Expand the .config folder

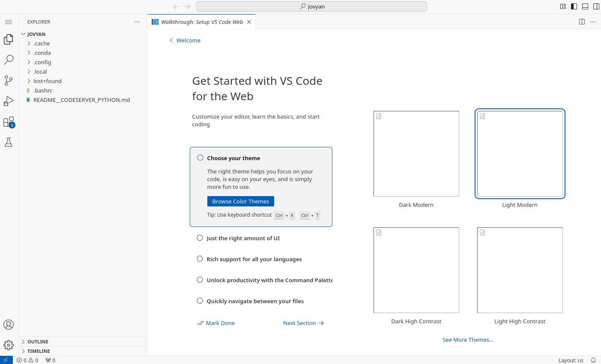point(83,63)
